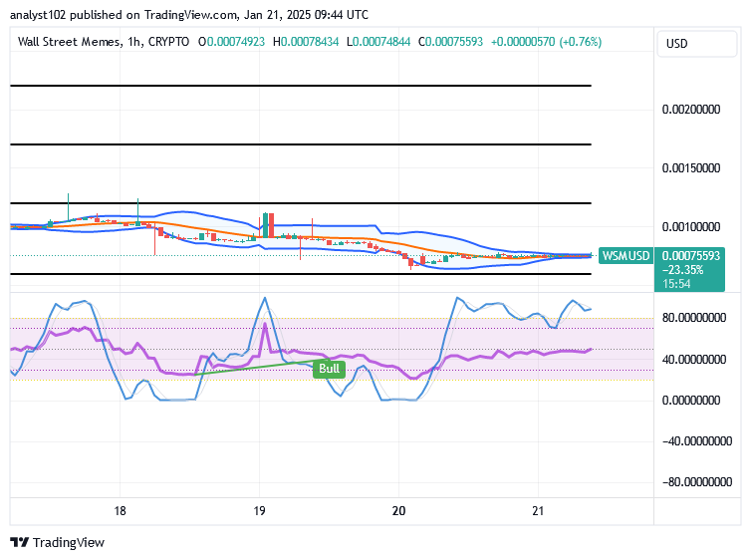Click the green Bull divergence label
The height and width of the screenshot is (560, 751).
pos(329,369)
